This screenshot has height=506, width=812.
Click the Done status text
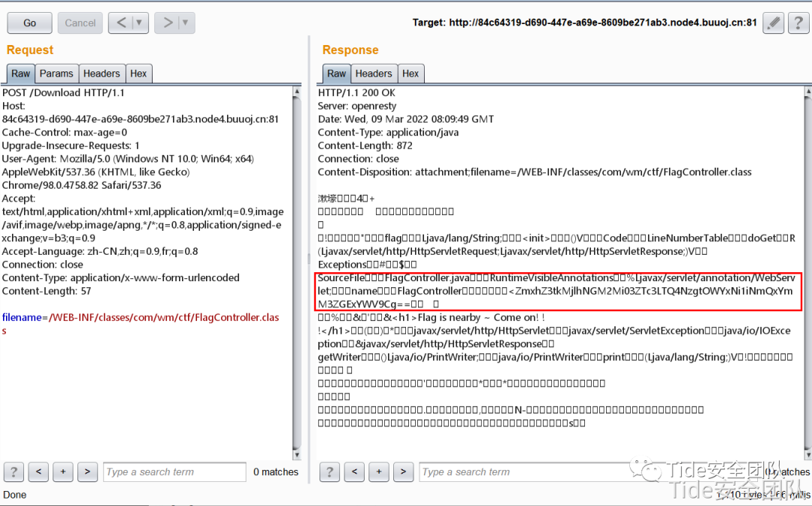[15, 495]
